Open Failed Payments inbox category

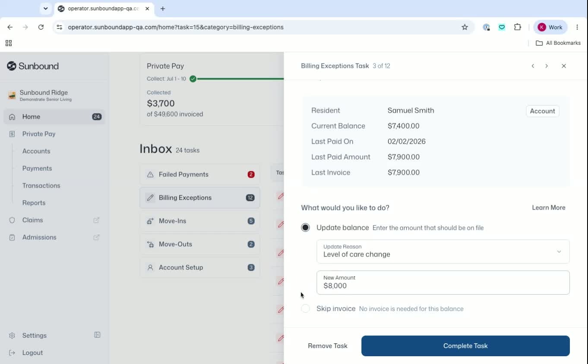pos(200,175)
